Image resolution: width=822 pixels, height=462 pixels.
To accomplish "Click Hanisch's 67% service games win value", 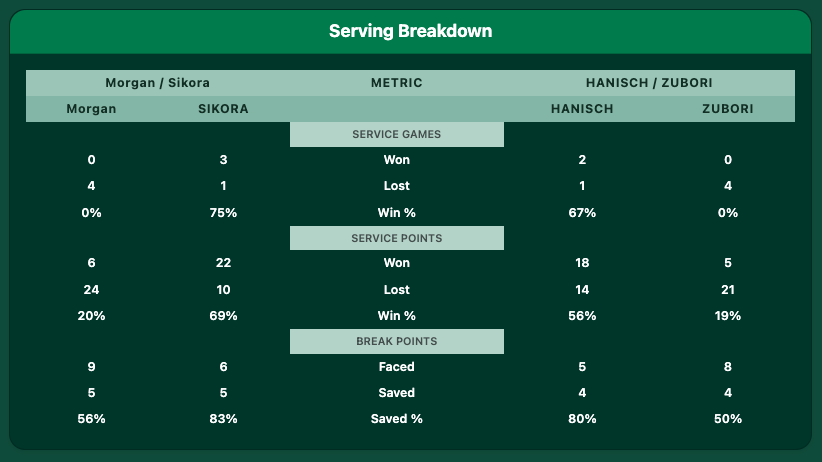I will (x=581, y=212).
